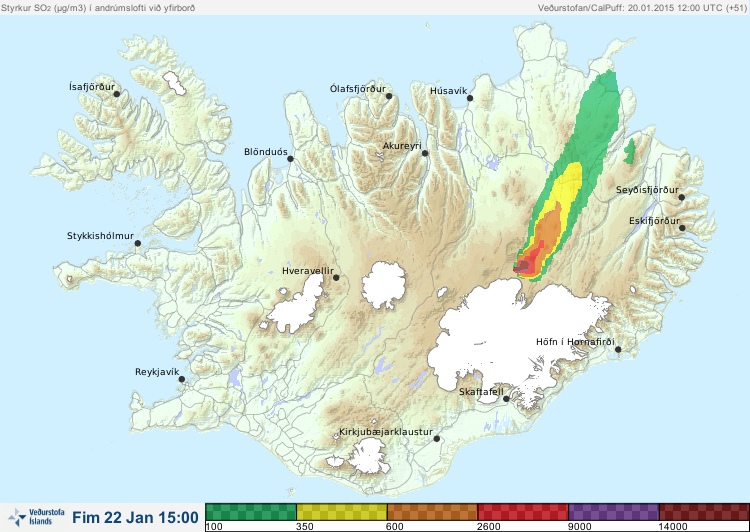The height and width of the screenshot is (532, 750).
Task: Click the 'Stykkishólmur' label text
Action: (100, 236)
